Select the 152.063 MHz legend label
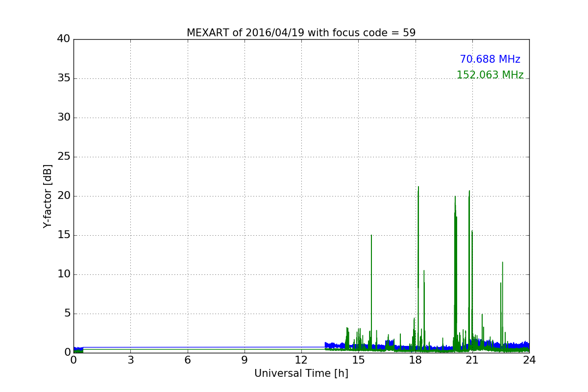Image resolution: width=588 pixels, height=392 pixels. [x=490, y=75]
